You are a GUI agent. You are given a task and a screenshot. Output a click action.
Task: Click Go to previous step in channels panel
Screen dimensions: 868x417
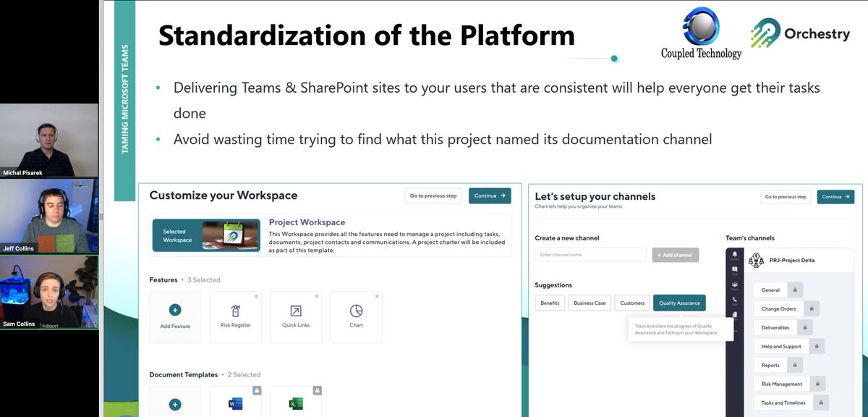tap(786, 196)
